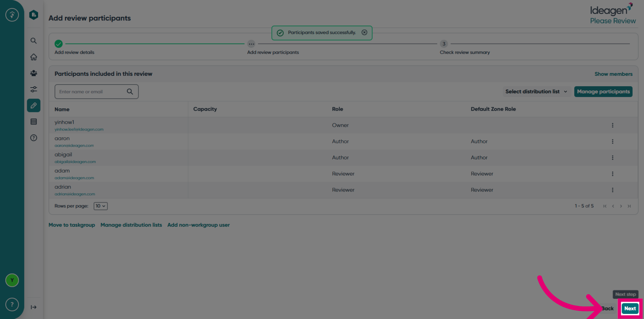Open Rows per page dropdown
Screen dimensions: 644x319
pos(100,206)
